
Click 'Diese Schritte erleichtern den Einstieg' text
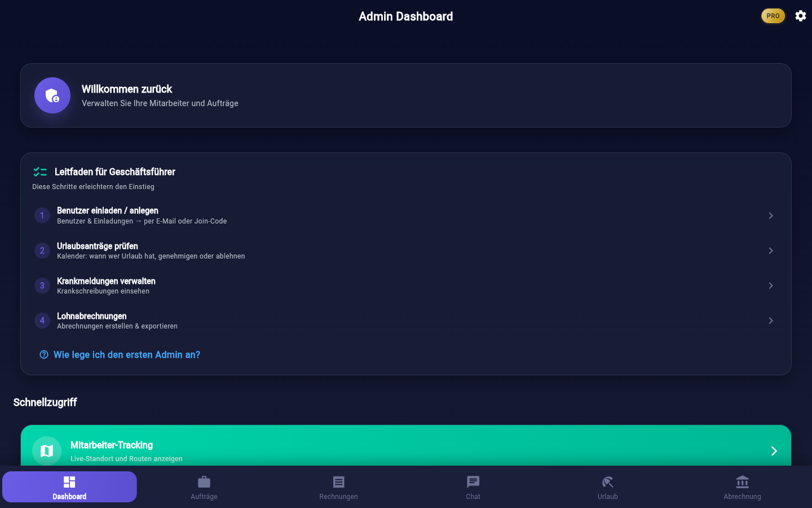tap(93, 187)
